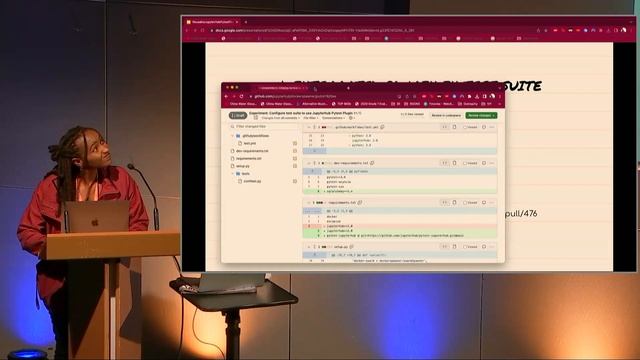Image resolution: width=640 pixels, height=360 pixels.
Task: Go forward in the GitHub browser window
Action: (x=234, y=96)
